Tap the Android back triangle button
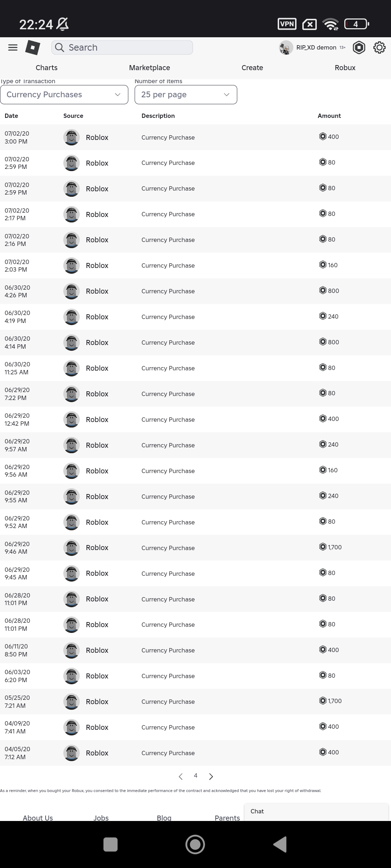This screenshot has width=391, height=868. [280, 844]
